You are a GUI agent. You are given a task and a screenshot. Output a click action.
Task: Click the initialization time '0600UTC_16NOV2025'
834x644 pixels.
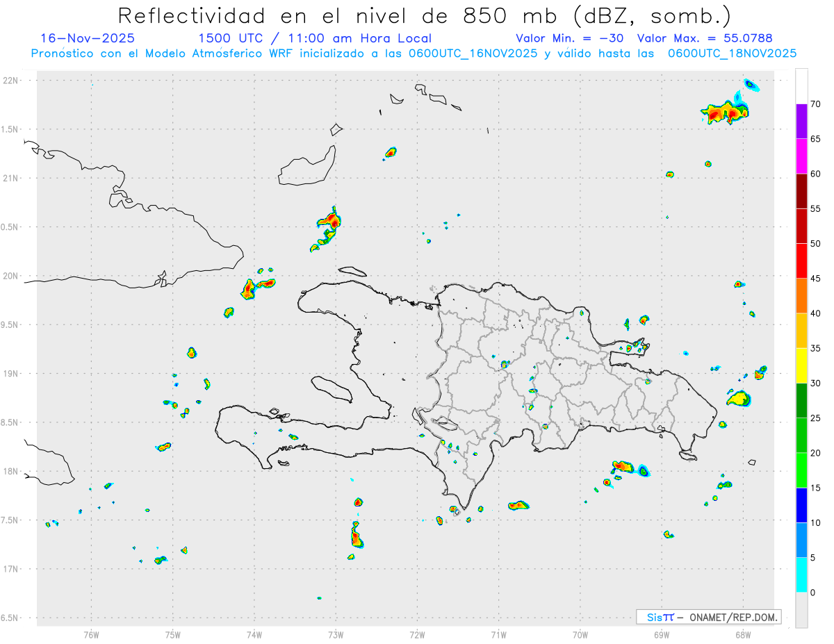pos(473,53)
